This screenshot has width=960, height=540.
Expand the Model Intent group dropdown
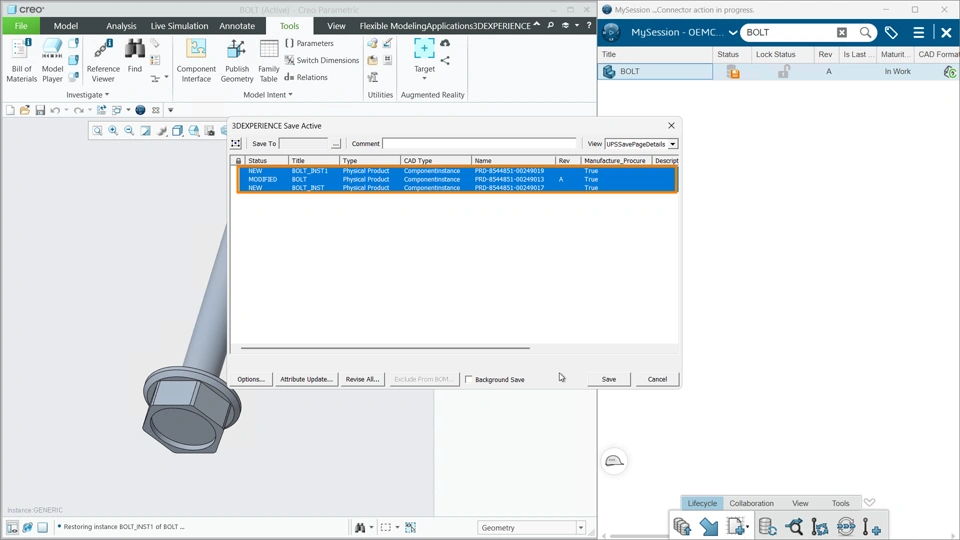[x=268, y=95]
